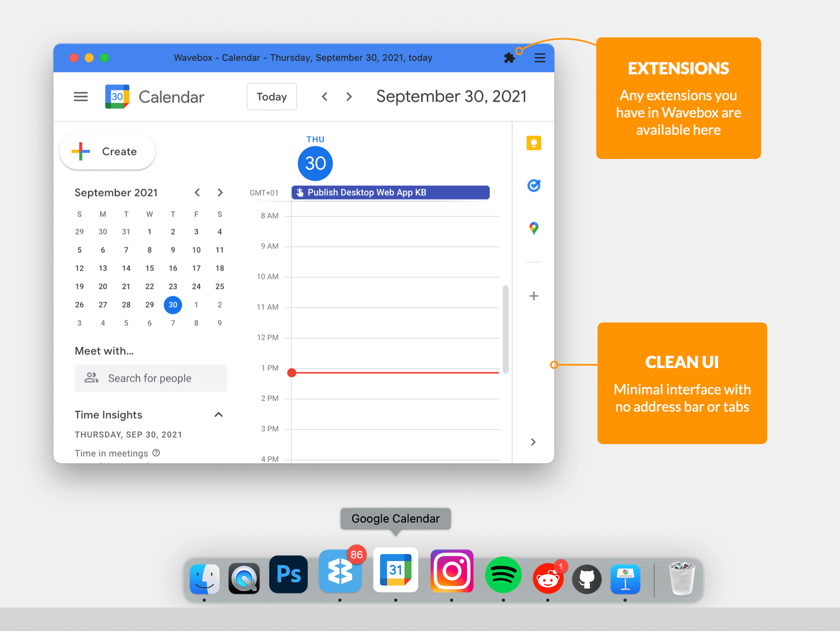840x631 pixels.
Task: Go to previous day in header
Action: 325,97
